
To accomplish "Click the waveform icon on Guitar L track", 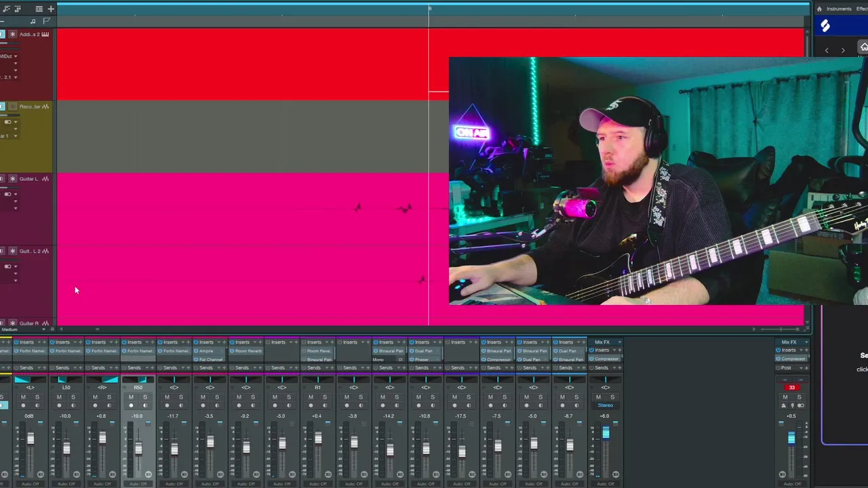I will (45, 179).
